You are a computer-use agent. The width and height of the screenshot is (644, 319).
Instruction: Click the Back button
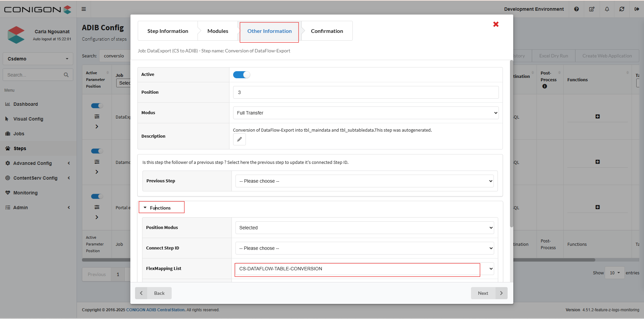pos(154,293)
